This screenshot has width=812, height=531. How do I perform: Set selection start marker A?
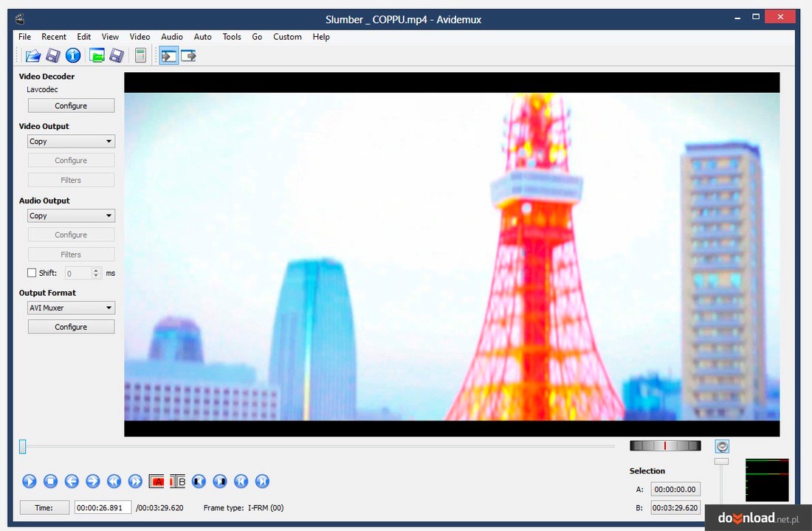[x=156, y=482]
